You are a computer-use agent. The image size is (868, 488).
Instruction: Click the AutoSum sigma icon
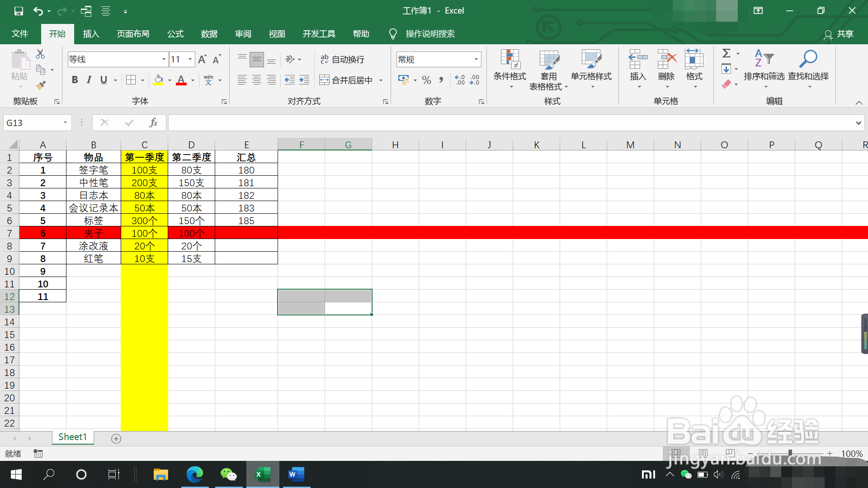coord(726,53)
